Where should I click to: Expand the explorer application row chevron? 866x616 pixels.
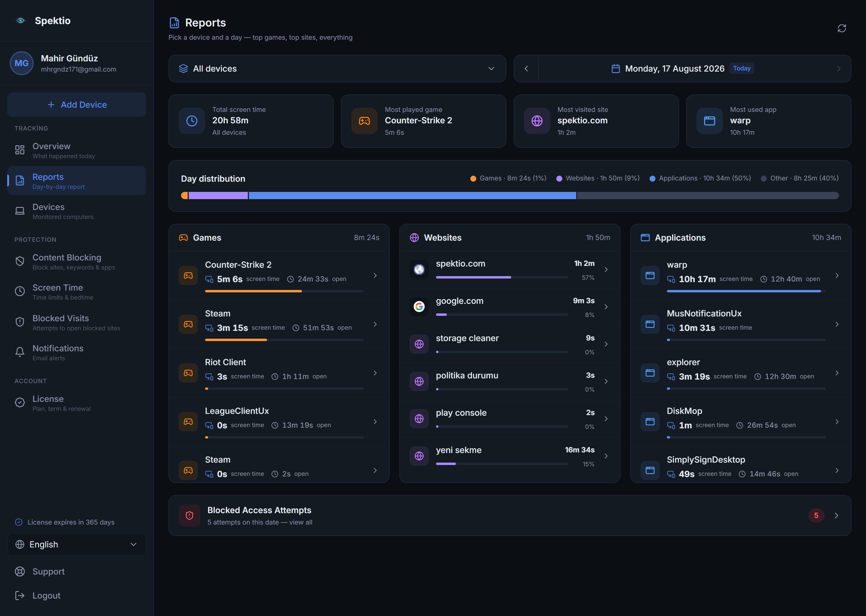coord(837,373)
